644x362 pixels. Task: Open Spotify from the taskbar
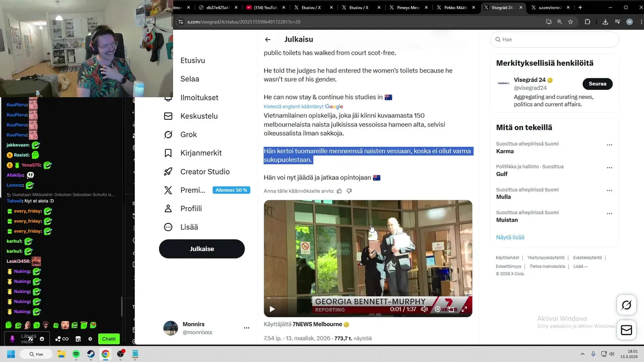click(x=76, y=354)
